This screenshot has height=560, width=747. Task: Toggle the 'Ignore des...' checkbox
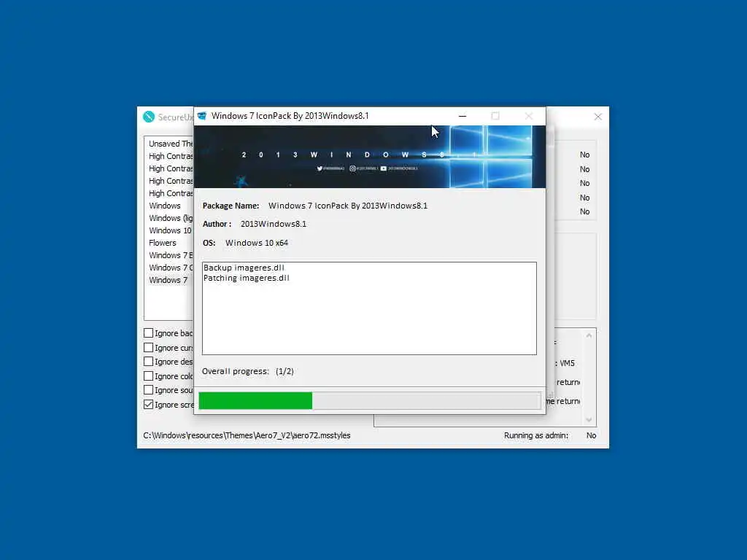tap(149, 362)
